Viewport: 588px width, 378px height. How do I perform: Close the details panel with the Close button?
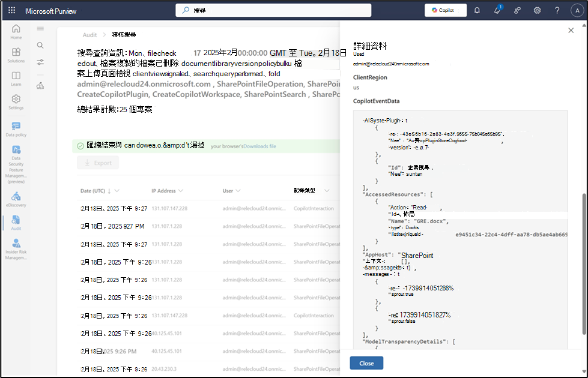click(x=366, y=363)
